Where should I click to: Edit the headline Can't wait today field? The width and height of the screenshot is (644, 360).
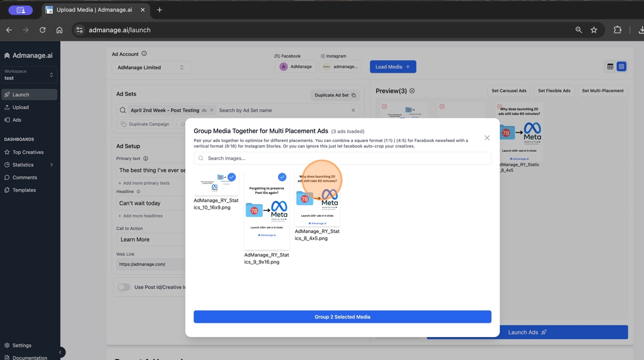click(x=150, y=203)
